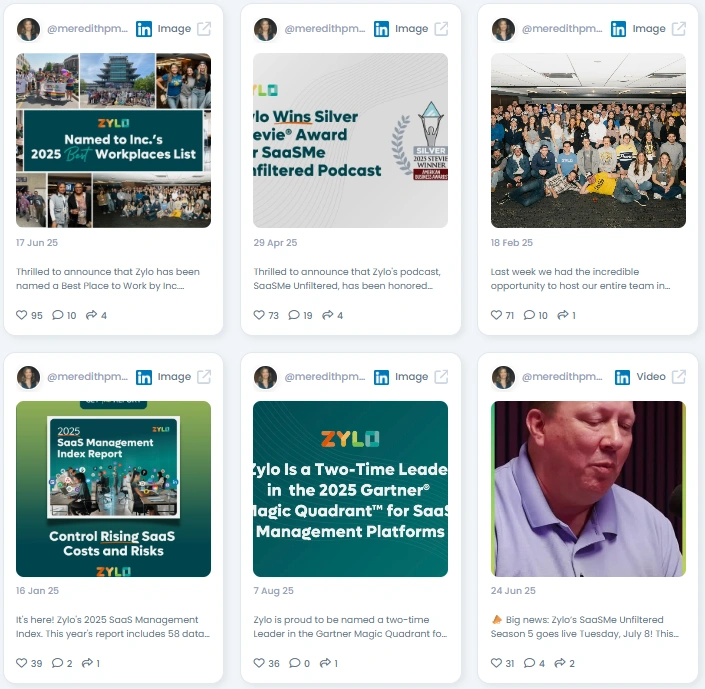
Task: Click share icon on 16 Jan 25 post
Action: point(87,663)
